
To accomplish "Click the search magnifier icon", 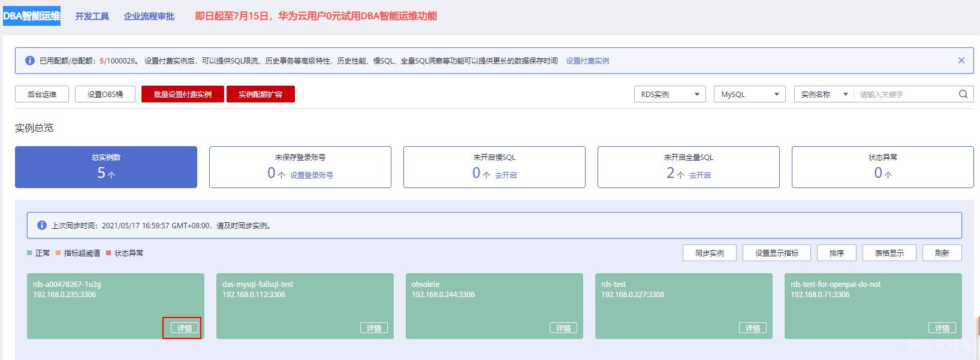I will pyautogui.click(x=963, y=94).
